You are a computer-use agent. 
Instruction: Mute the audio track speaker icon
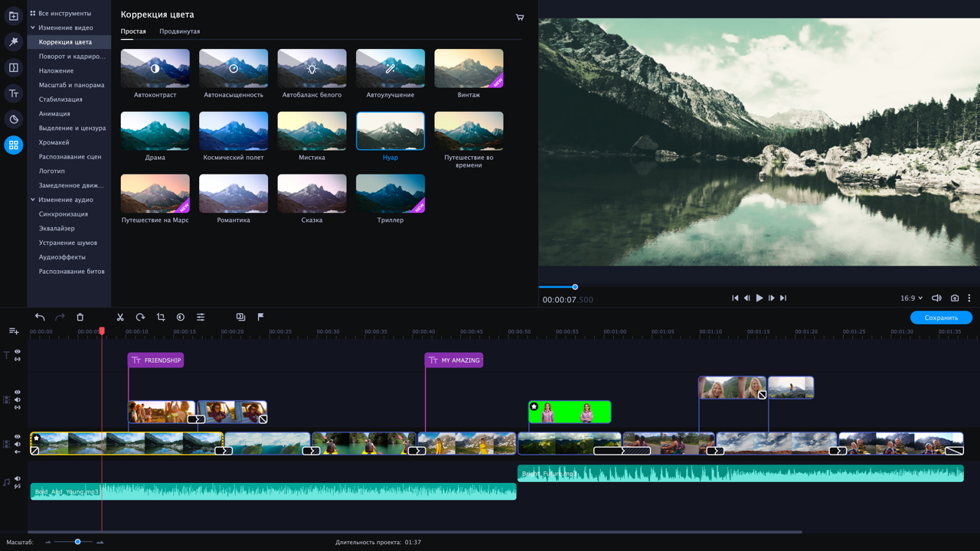[18, 479]
